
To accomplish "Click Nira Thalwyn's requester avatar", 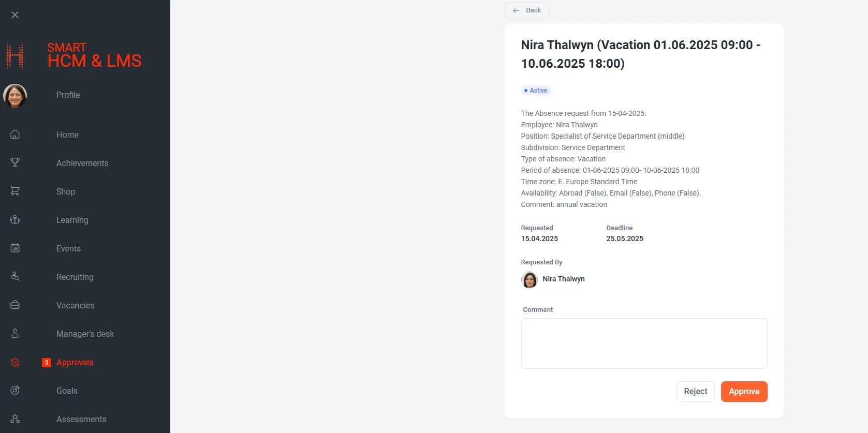I will coord(529,280).
